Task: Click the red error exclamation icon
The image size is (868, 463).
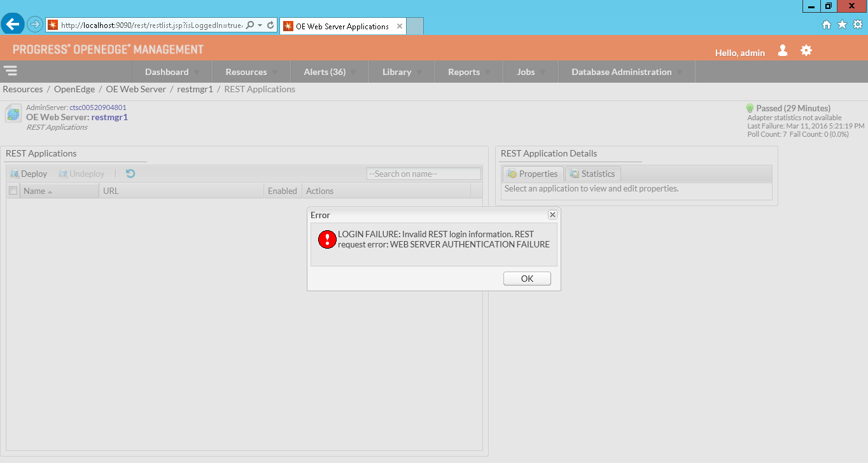Action: pos(327,239)
